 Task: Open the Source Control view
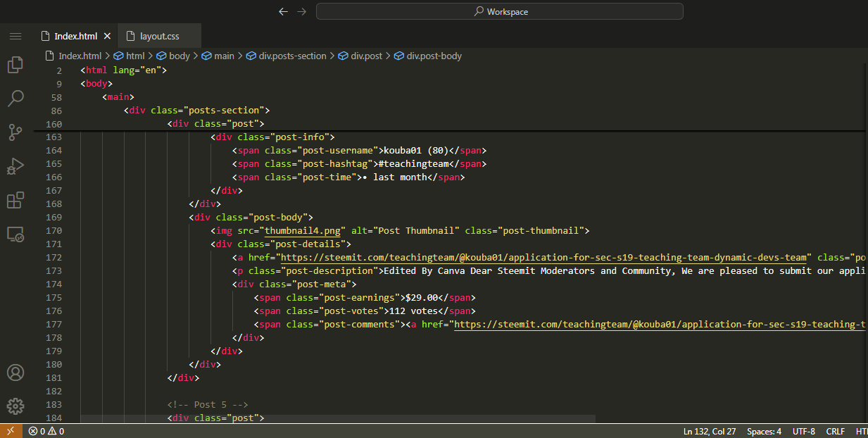(15, 132)
